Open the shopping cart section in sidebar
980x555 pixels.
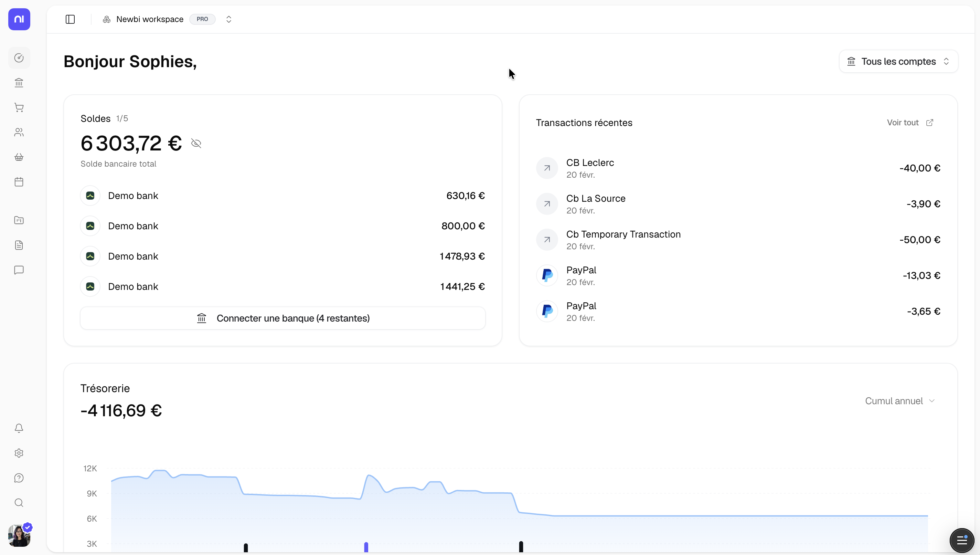tap(19, 107)
